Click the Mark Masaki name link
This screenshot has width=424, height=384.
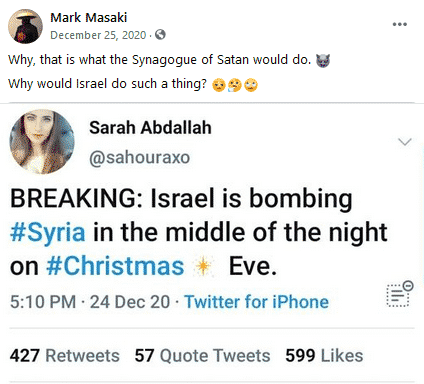(x=89, y=17)
